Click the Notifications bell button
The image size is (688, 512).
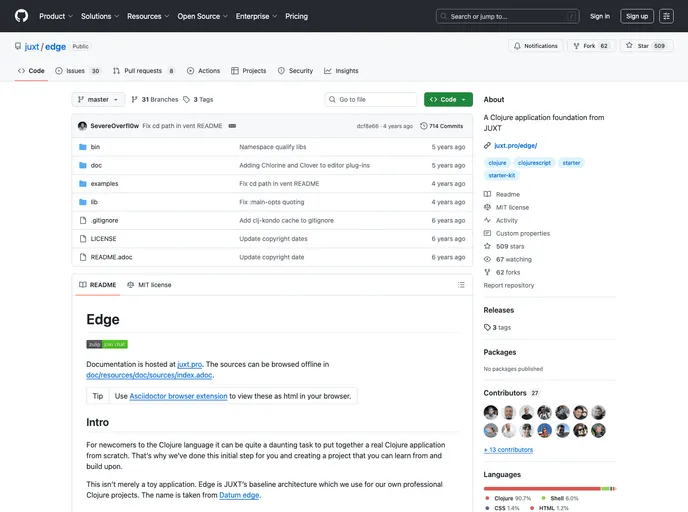click(535, 46)
